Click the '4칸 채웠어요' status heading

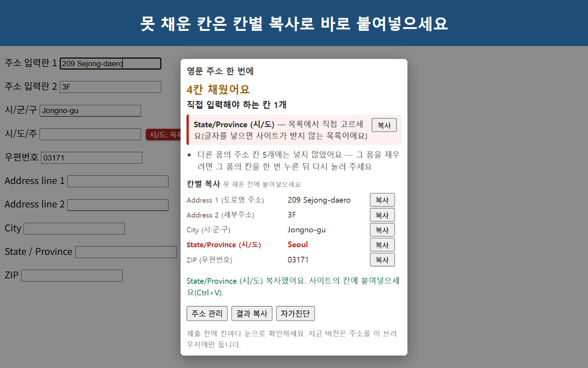(x=218, y=89)
